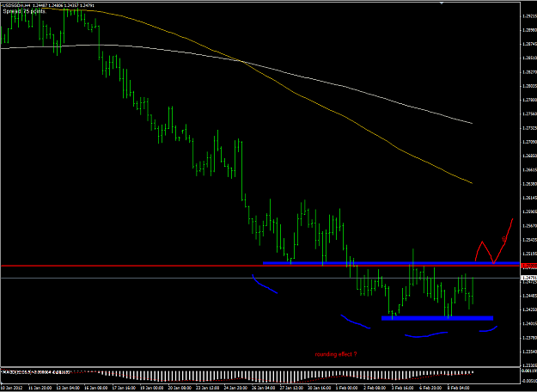Select the red horizontal line price tag
The image size is (537, 392).
(528, 266)
